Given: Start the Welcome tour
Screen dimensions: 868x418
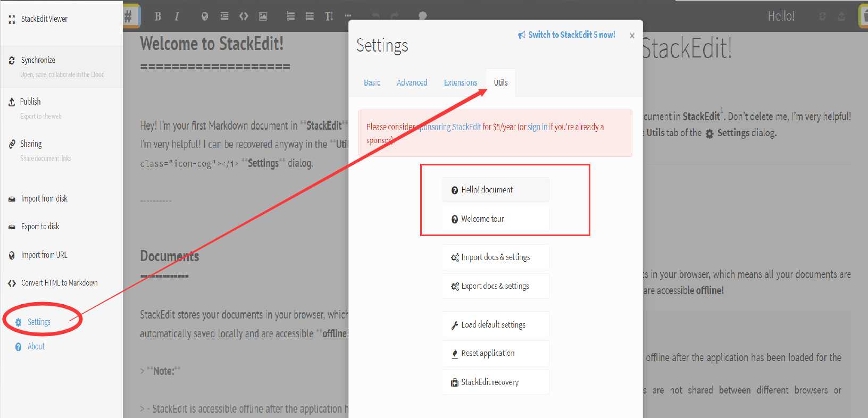Looking at the screenshot, I should [495, 219].
